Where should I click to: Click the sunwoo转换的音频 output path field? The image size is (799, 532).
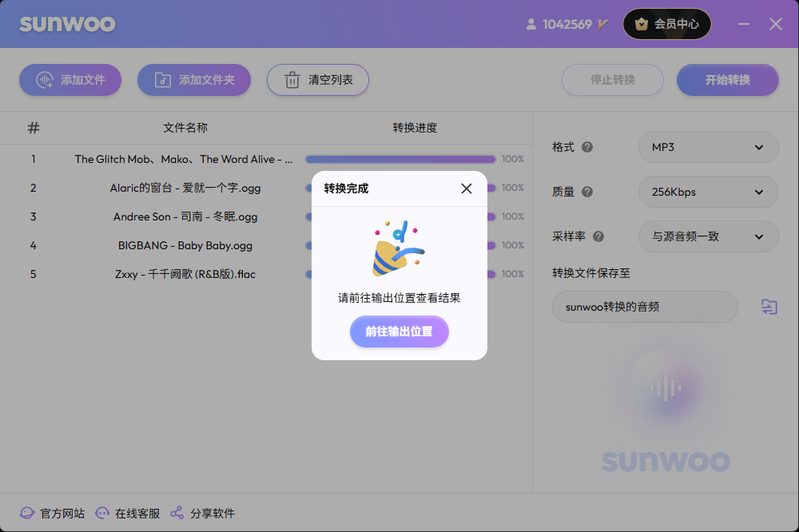tap(644, 307)
